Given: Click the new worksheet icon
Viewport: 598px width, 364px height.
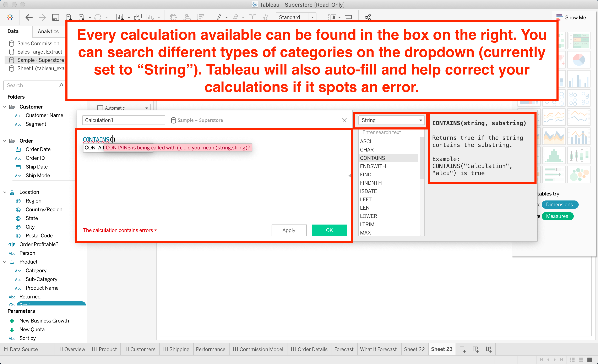Looking at the screenshot, I should [462, 349].
